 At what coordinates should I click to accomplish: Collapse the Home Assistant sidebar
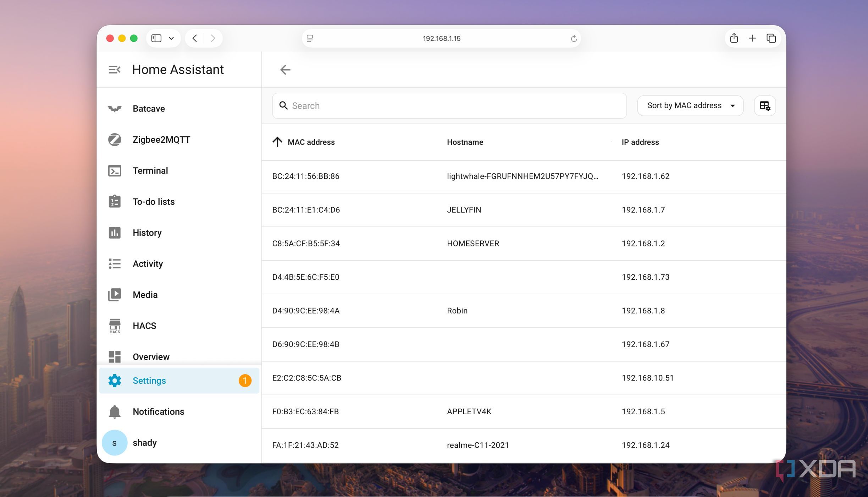(115, 70)
